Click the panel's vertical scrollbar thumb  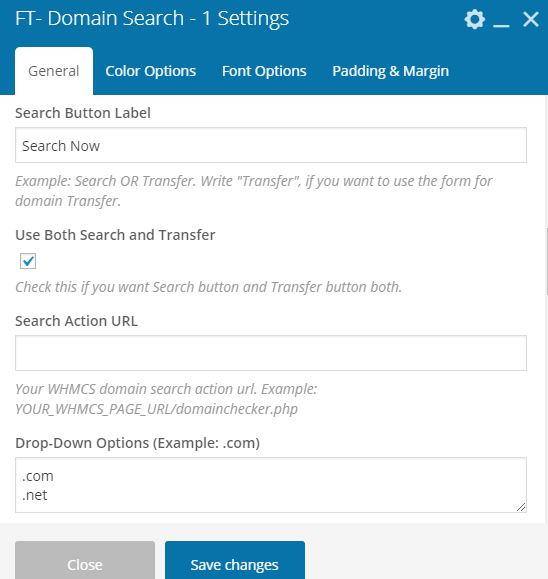point(546,261)
